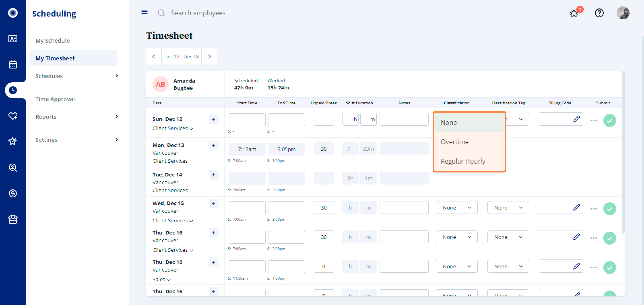The height and width of the screenshot is (305, 644).
Task: Open Classification Tag dropdown for Wed, Dec 15
Action: (x=508, y=208)
